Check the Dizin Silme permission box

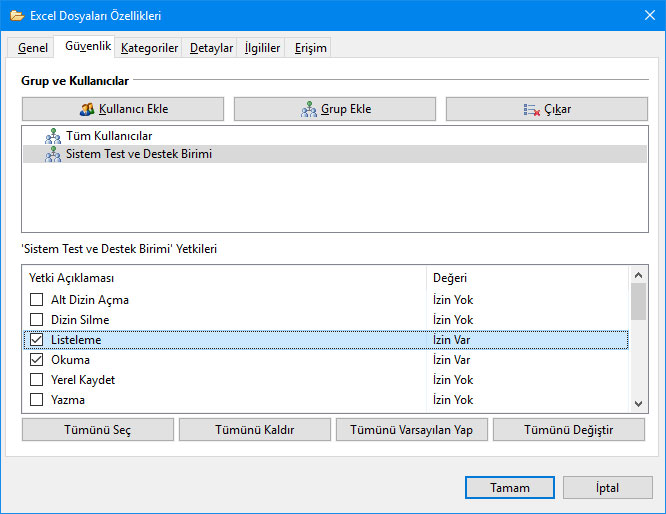(x=36, y=320)
